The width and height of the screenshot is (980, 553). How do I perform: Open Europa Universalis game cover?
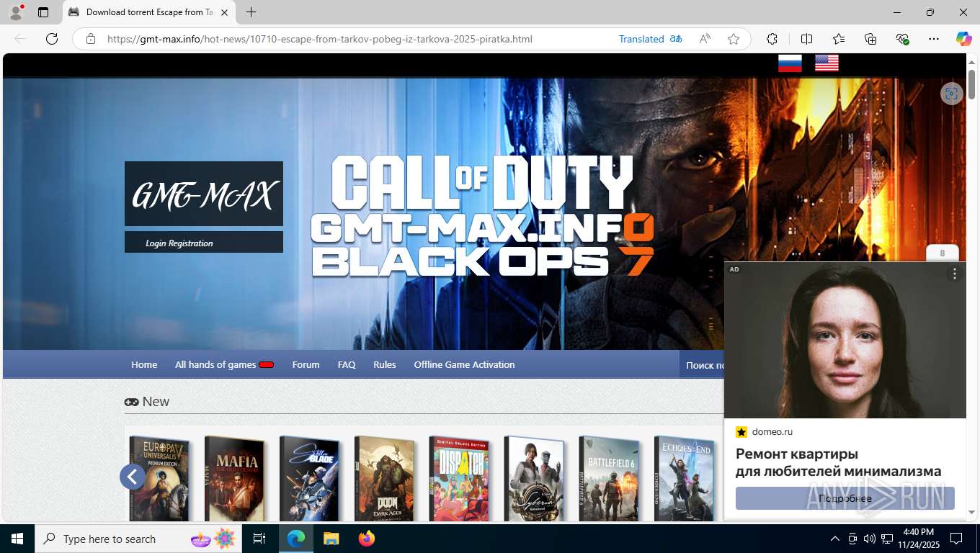click(x=159, y=479)
